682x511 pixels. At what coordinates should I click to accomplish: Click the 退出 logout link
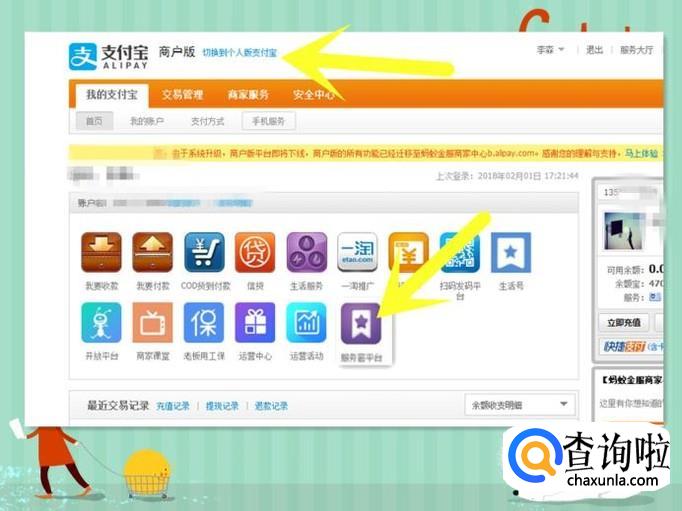(594, 50)
